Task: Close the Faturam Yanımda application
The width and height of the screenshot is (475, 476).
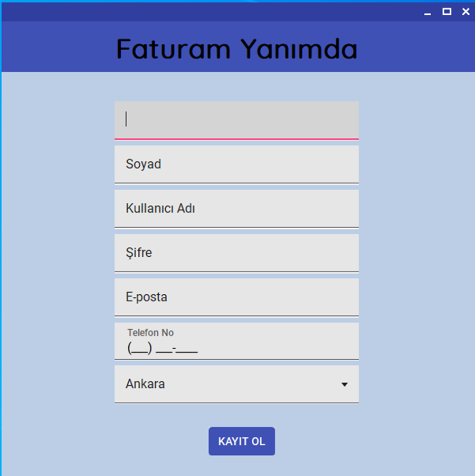Action: [465, 11]
